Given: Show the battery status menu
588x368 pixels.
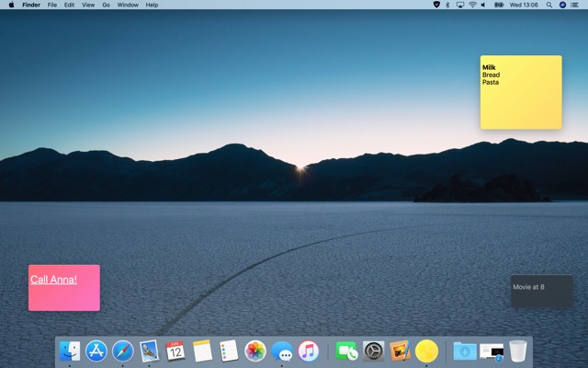Looking at the screenshot, I should click(x=499, y=5).
